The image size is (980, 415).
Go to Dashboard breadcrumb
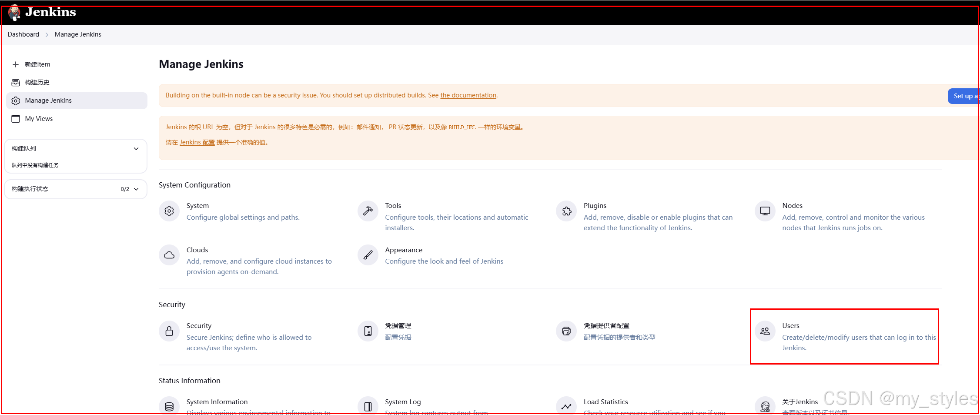pos(23,34)
